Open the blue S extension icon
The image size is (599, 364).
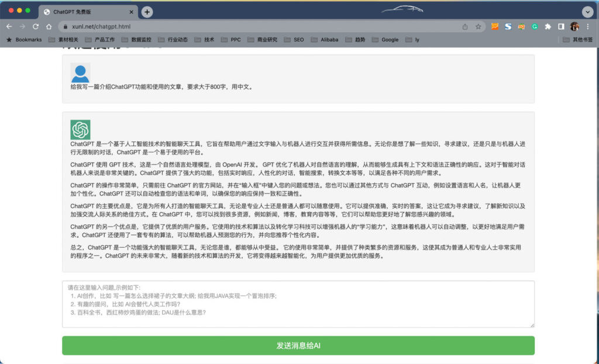508,26
